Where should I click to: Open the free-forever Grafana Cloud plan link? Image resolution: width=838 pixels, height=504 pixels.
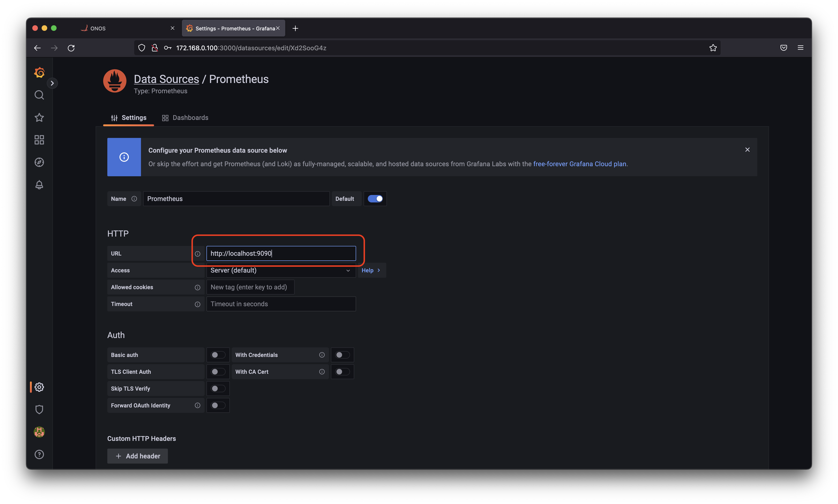pyautogui.click(x=579, y=164)
